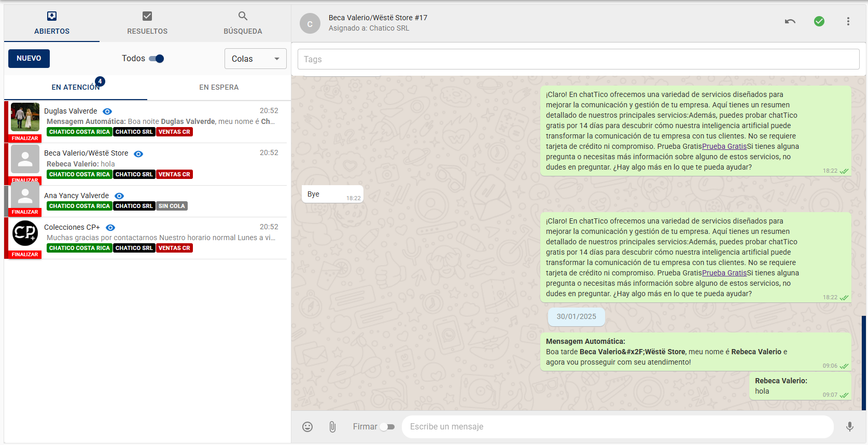Click the Mensagem Automática message bubble
868x445 pixels.
pyautogui.click(x=696, y=352)
